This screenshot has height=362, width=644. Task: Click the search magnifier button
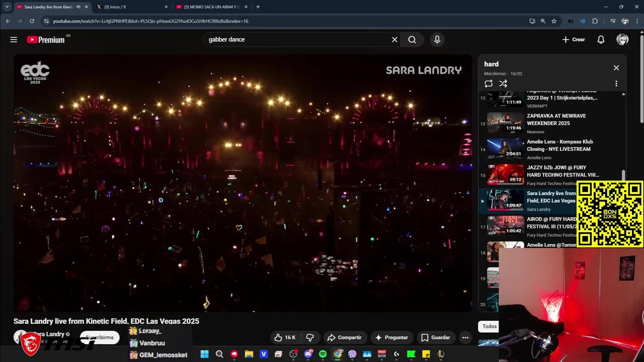412,40
